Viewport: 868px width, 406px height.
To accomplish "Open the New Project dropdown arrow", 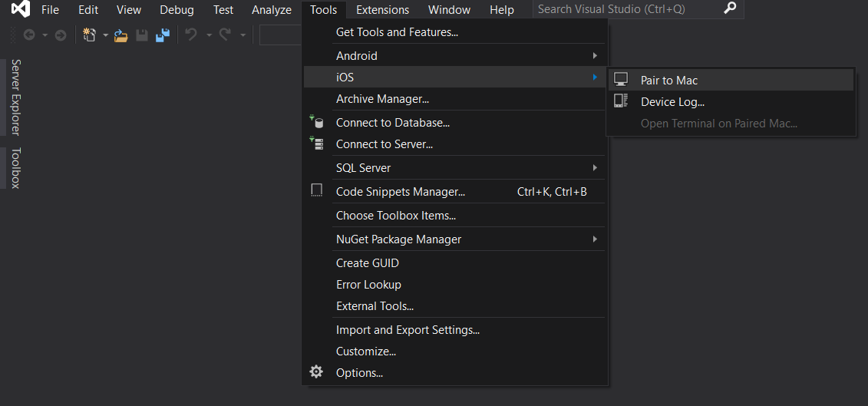I will coord(105,35).
